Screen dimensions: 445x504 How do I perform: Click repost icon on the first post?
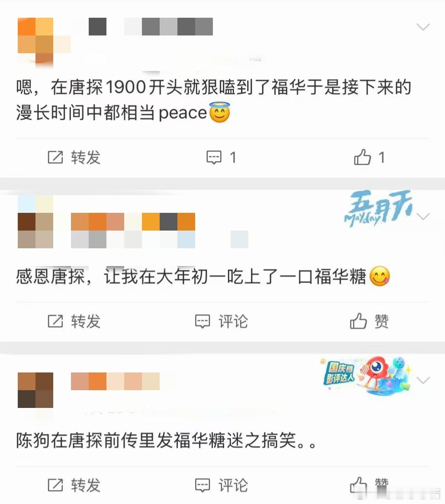55,157
